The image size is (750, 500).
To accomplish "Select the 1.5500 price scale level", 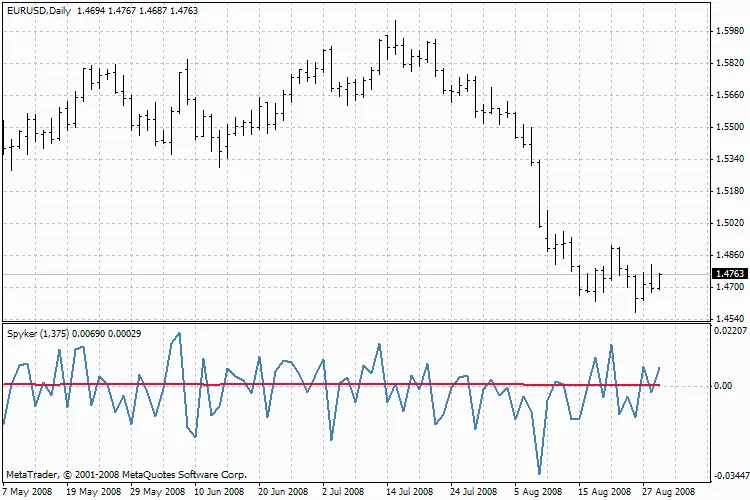I will [x=729, y=127].
